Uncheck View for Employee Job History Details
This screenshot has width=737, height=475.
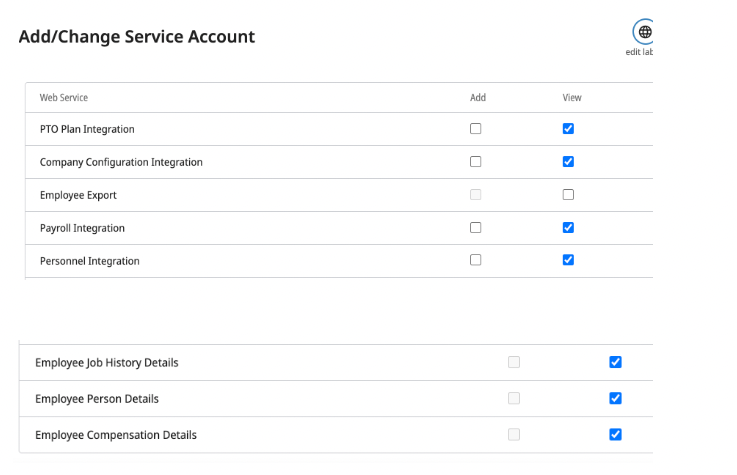click(615, 362)
